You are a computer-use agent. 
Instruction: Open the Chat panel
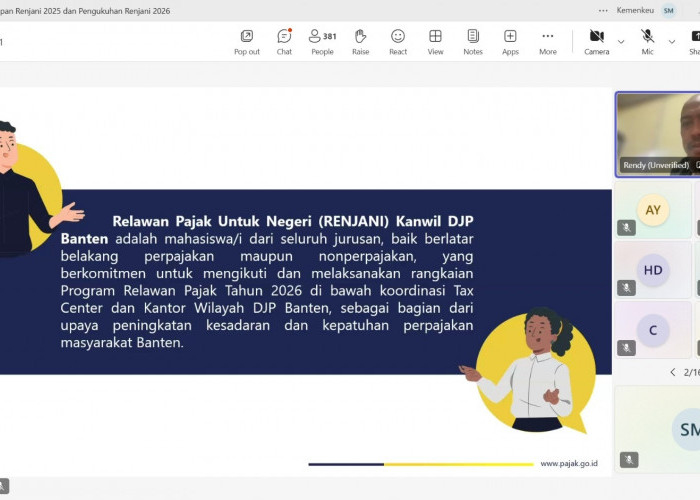[284, 42]
